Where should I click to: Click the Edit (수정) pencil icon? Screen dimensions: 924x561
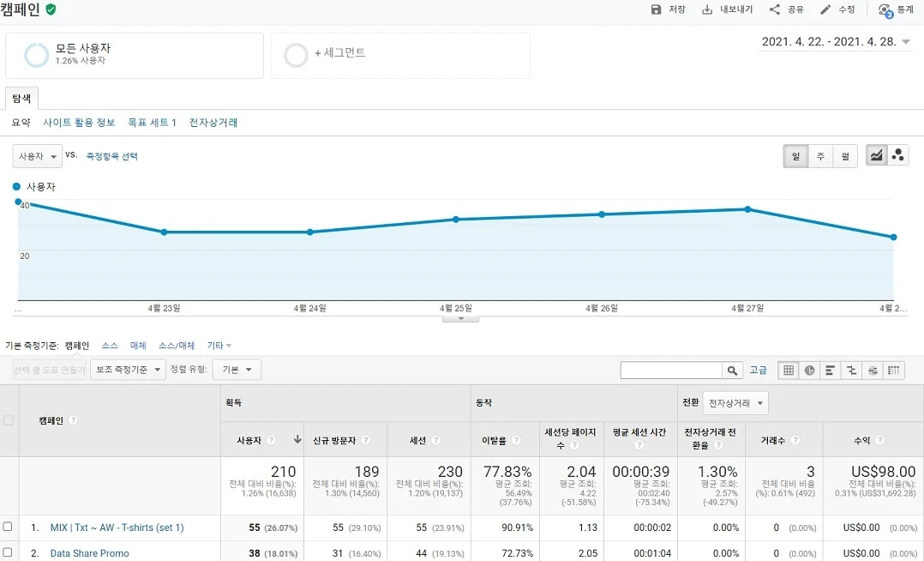pyautogui.click(x=825, y=9)
